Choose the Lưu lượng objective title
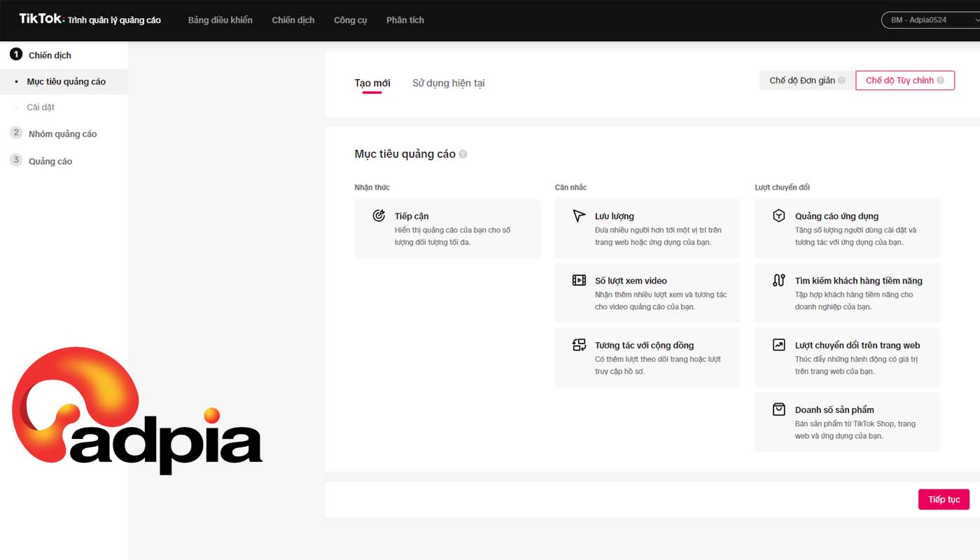Screen dimensions: 980x560 (615, 216)
